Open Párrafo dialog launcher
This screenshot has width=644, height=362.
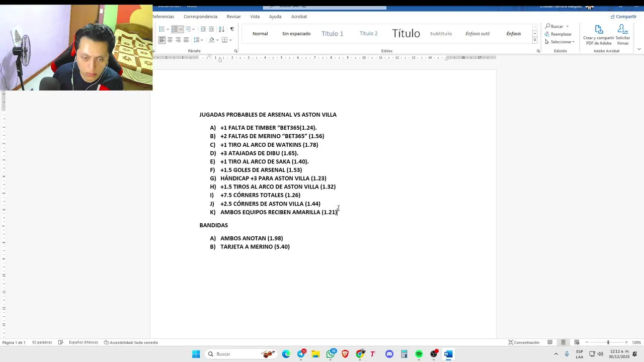click(236, 51)
